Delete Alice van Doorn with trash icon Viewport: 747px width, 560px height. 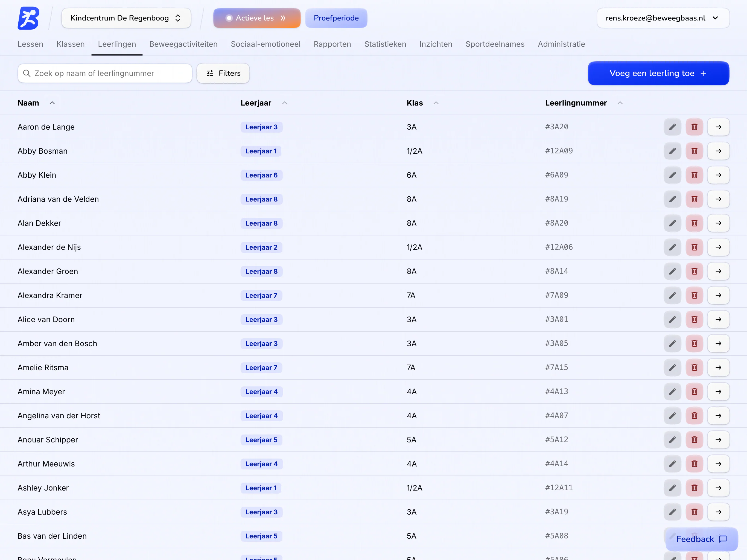pyautogui.click(x=694, y=319)
